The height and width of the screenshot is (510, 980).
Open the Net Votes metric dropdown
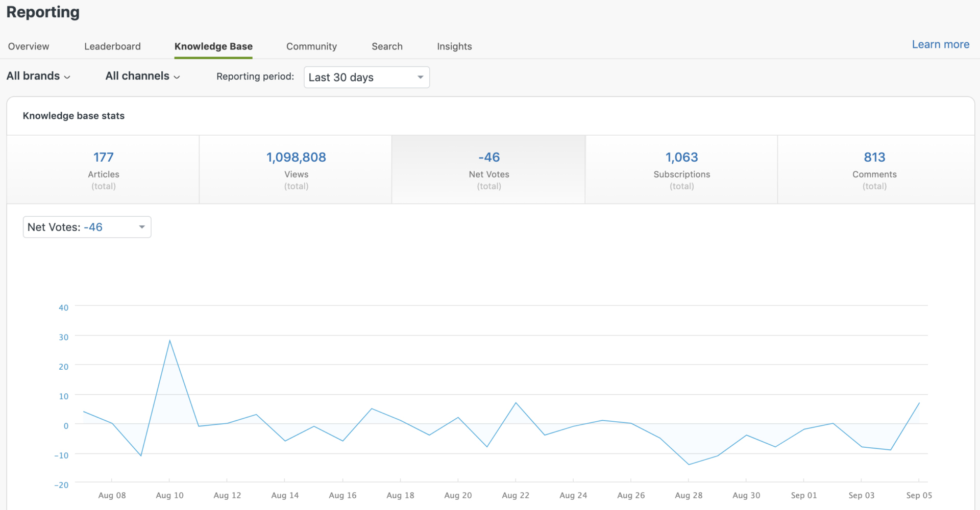(x=87, y=227)
